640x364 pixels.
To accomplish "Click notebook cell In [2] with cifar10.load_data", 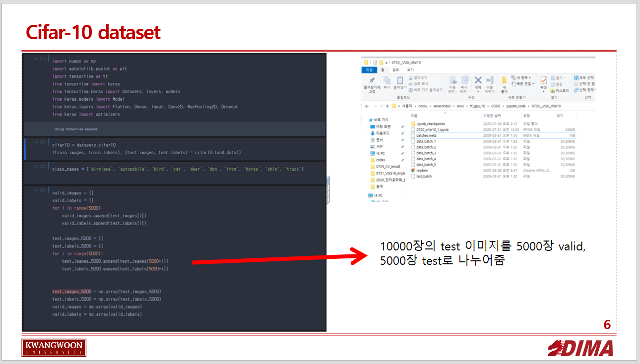I will pos(174,149).
